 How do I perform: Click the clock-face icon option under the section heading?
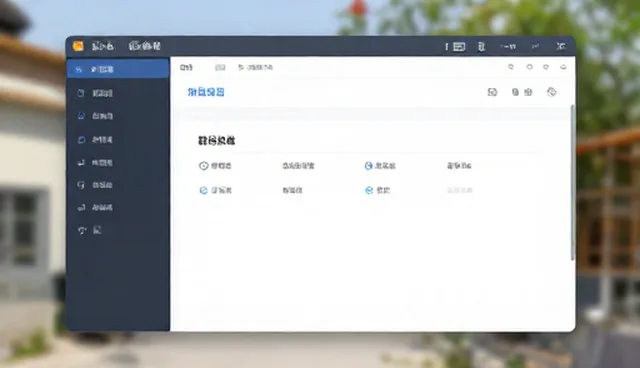pyautogui.click(x=215, y=166)
